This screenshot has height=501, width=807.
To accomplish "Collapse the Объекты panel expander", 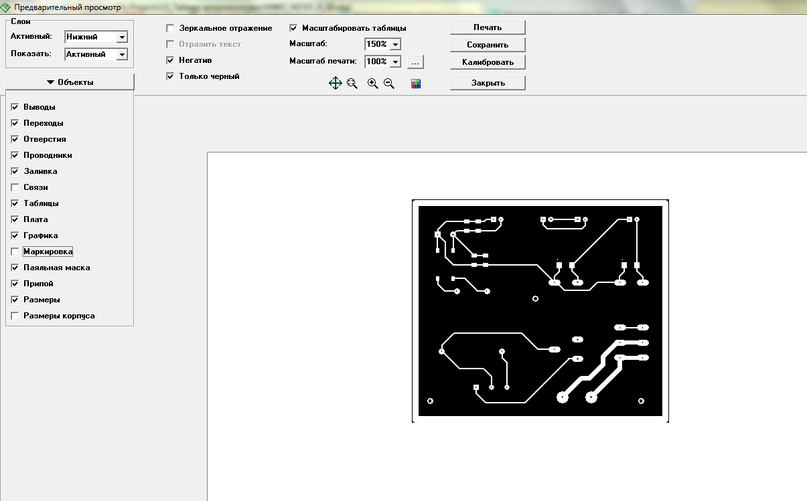I will click(x=69, y=82).
